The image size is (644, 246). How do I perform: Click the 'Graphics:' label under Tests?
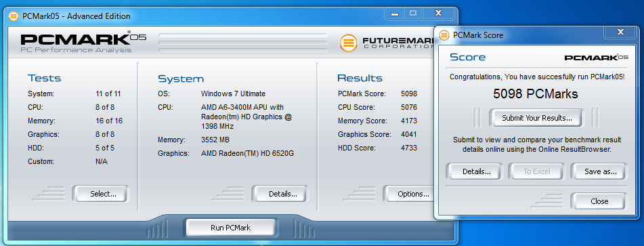(x=43, y=134)
